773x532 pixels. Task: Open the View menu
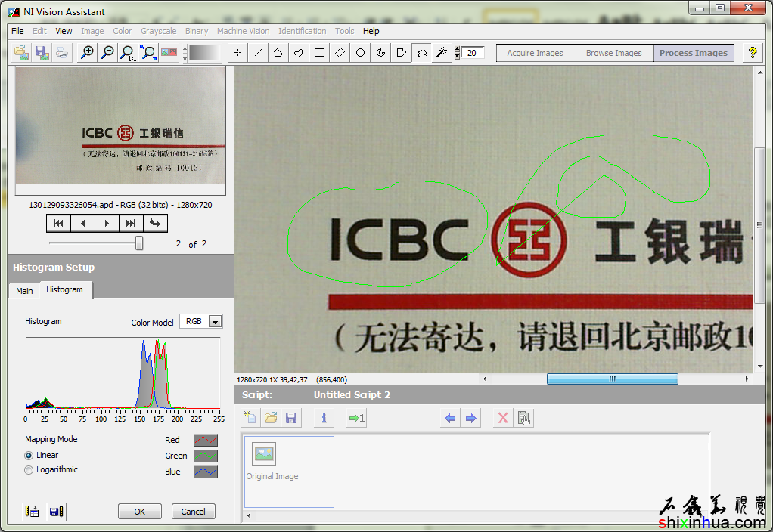pos(64,31)
